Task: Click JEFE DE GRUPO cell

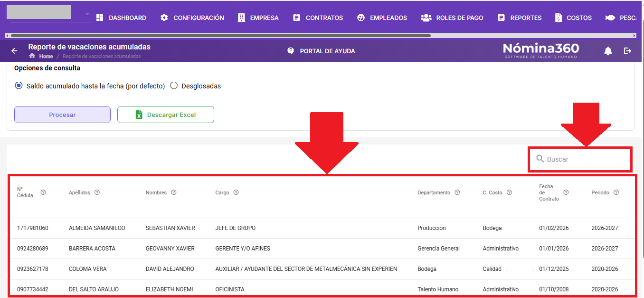Action: click(x=236, y=228)
